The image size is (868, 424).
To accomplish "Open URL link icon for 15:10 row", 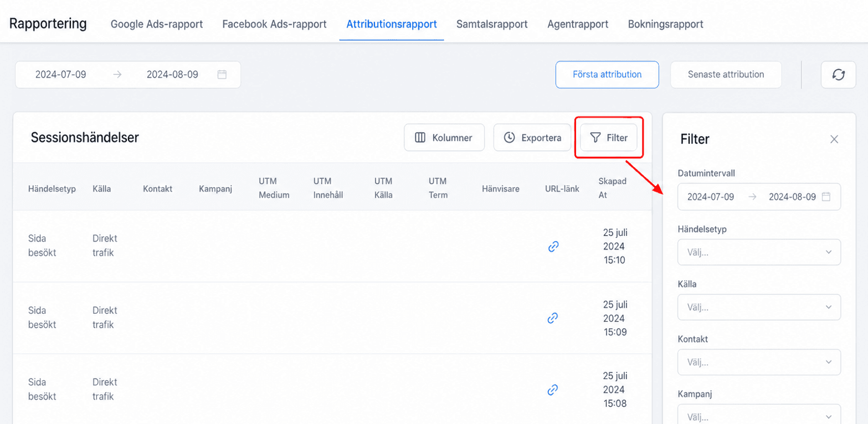I will click(553, 246).
